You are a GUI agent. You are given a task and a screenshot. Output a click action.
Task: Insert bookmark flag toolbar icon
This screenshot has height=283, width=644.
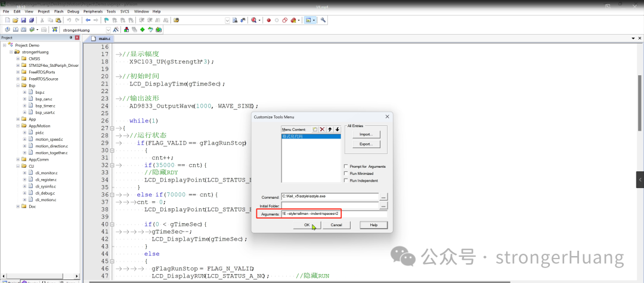(106, 20)
